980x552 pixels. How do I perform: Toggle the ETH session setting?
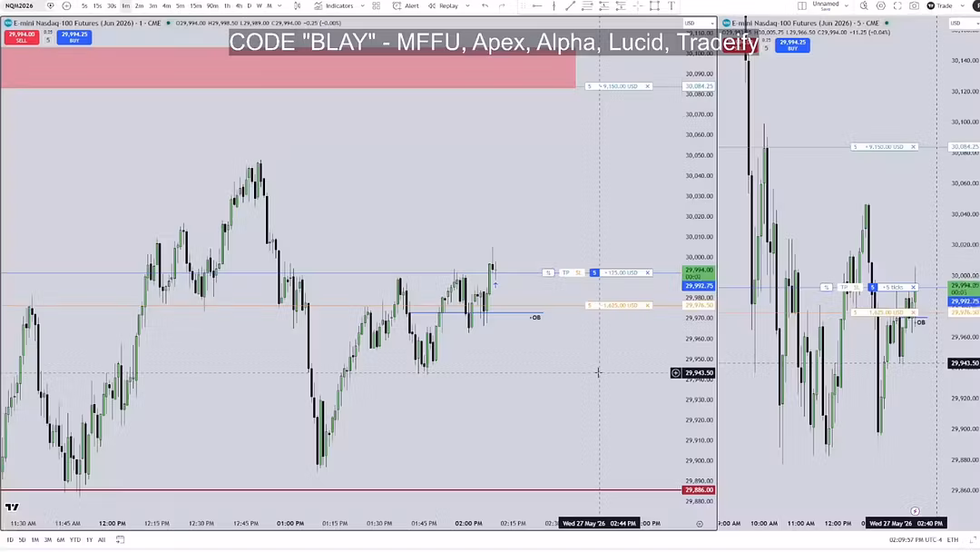[x=953, y=539]
